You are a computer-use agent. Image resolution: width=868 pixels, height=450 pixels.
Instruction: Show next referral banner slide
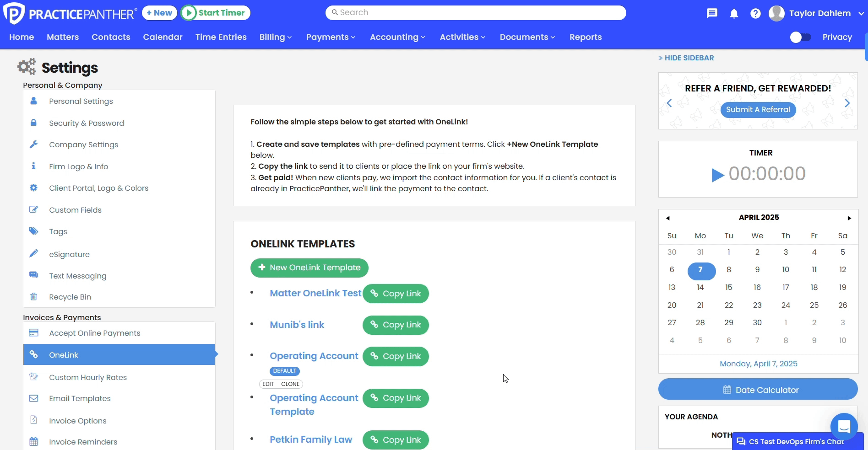(x=847, y=103)
